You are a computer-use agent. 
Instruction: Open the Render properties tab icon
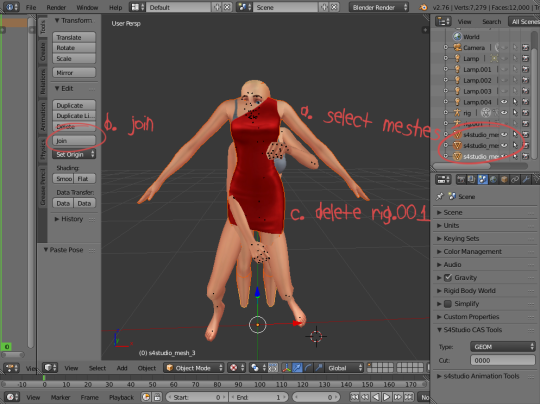click(x=461, y=179)
